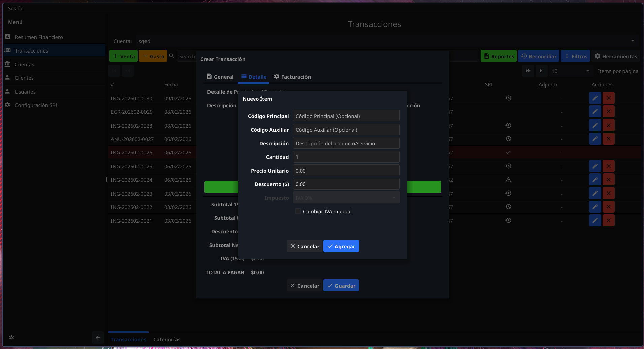Screen dimensions: 644x349
Task: Expand the Cuenta account selector
Action: pos(632,41)
